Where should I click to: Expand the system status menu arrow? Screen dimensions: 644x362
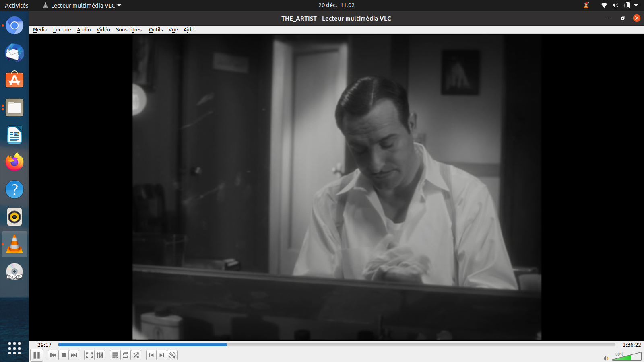tap(636, 5)
